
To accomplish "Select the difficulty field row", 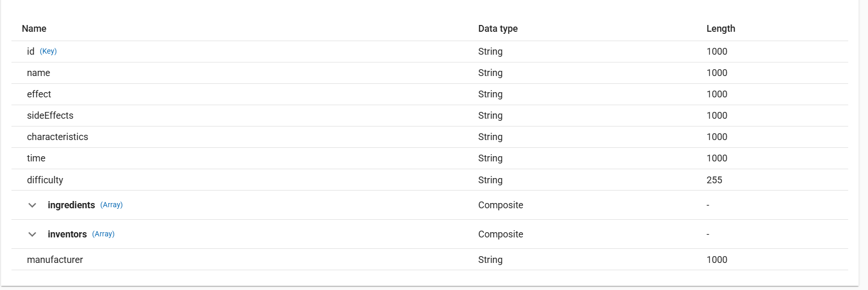I will pyautogui.click(x=45, y=180).
